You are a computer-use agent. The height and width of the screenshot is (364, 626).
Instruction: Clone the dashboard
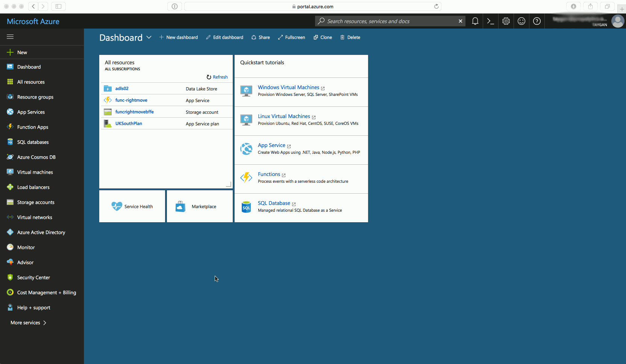pyautogui.click(x=323, y=37)
